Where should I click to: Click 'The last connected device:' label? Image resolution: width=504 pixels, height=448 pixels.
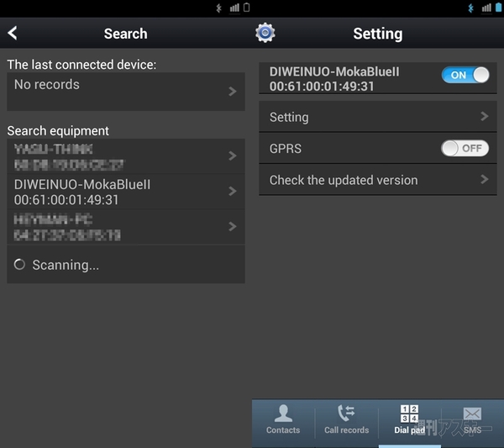click(81, 65)
